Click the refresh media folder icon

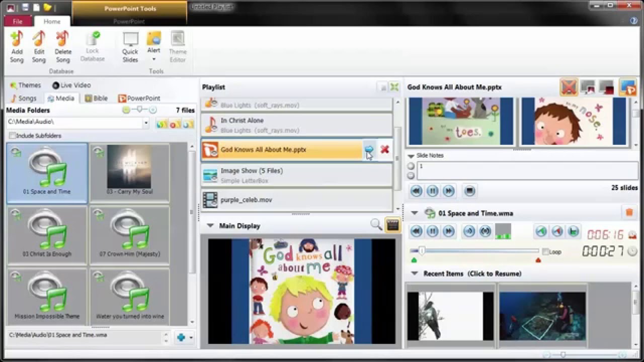tap(188, 124)
